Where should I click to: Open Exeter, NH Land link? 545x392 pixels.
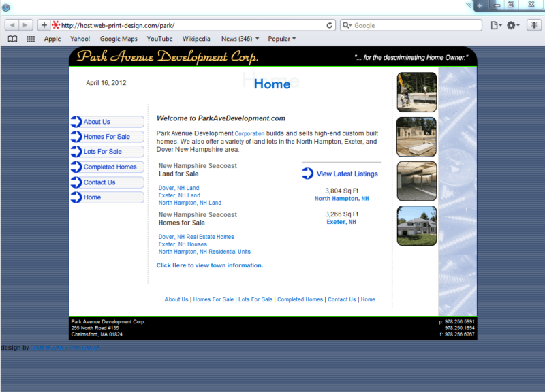(179, 195)
